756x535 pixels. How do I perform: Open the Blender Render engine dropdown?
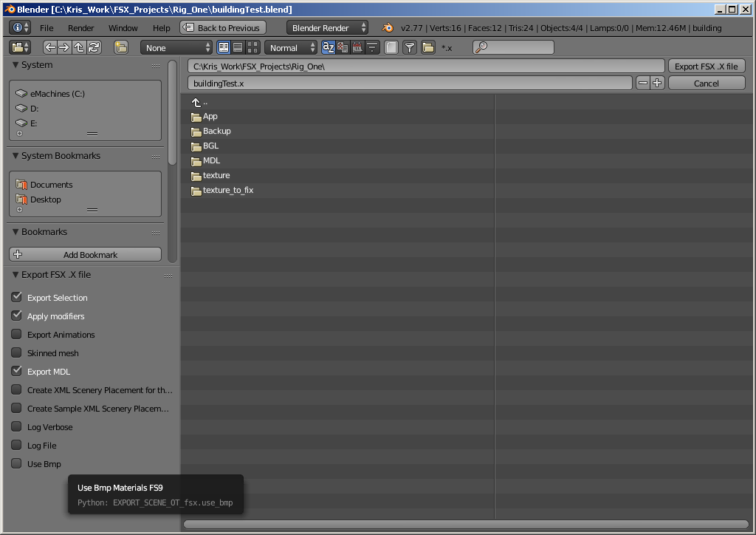[x=327, y=28]
